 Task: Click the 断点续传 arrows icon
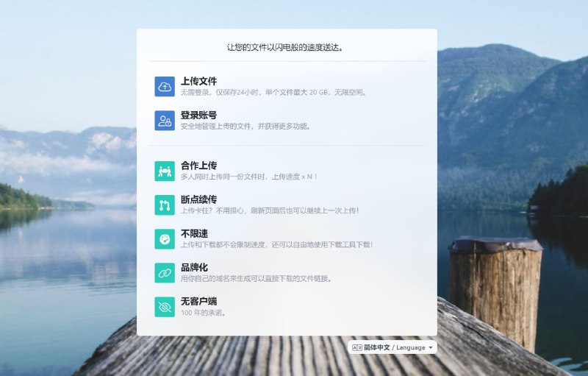165,205
